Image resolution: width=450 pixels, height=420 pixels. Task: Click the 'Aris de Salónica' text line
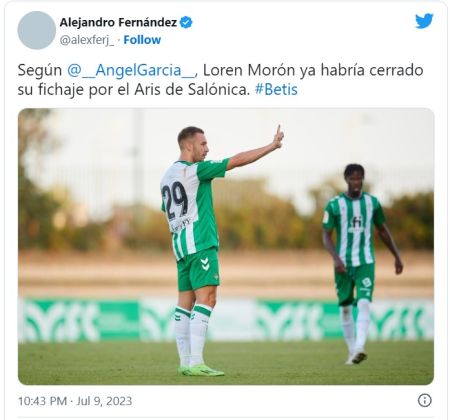[x=192, y=90]
